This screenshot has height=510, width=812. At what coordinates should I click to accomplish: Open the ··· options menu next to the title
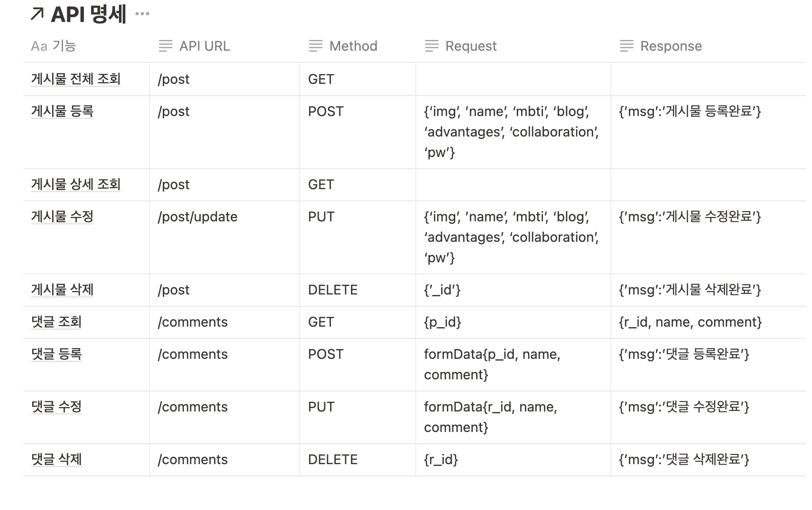[142, 14]
